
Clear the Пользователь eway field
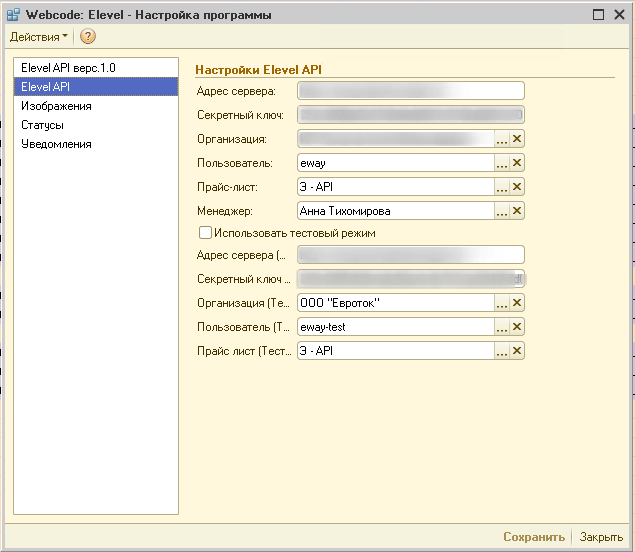[x=517, y=163]
